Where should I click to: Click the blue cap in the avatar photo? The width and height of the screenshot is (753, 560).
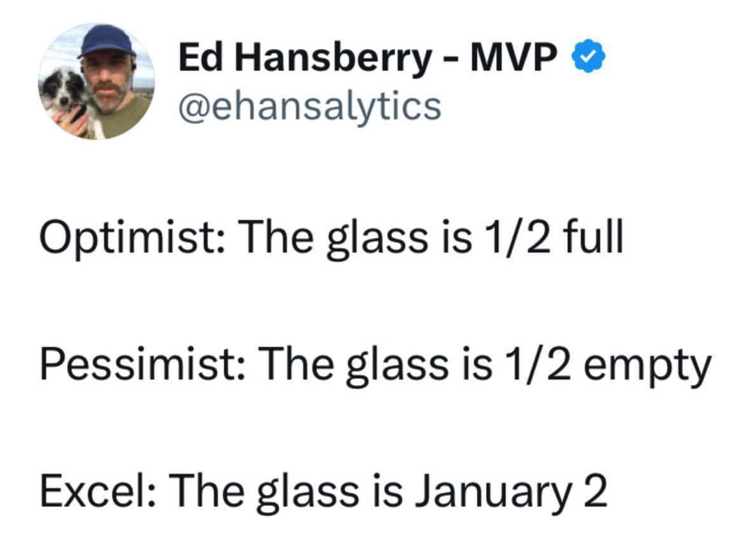106,41
